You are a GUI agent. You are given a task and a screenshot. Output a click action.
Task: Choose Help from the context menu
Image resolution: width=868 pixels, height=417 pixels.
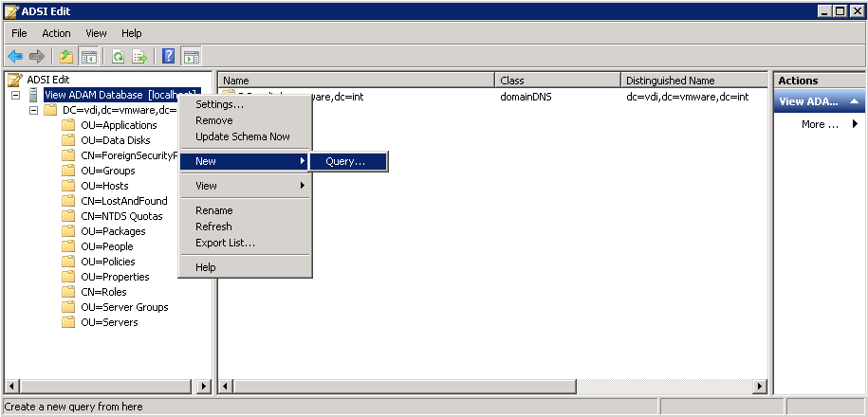[x=246, y=267]
